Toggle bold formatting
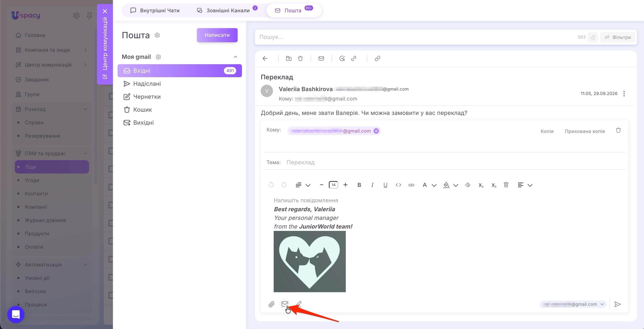 tap(359, 185)
